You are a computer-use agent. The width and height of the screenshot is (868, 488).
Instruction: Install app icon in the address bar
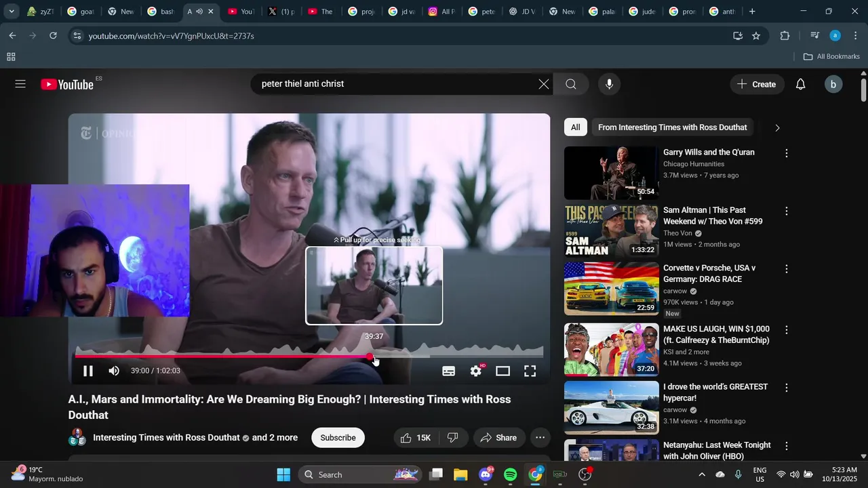[738, 35]
